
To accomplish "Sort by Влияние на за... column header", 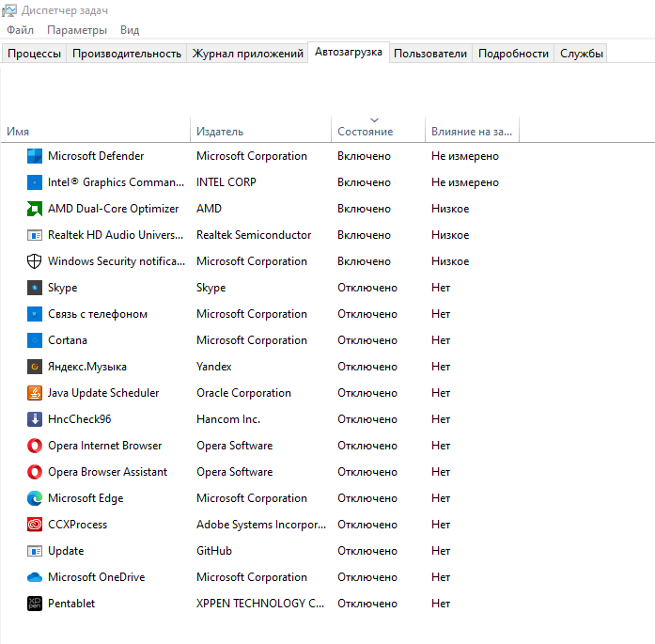I will click(472, 130).
